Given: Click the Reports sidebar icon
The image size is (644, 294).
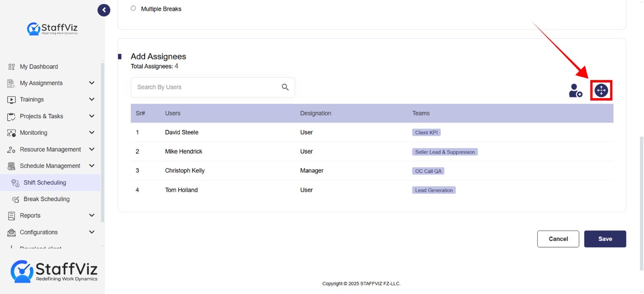Looking at the screenshot, I should point(11,216).
